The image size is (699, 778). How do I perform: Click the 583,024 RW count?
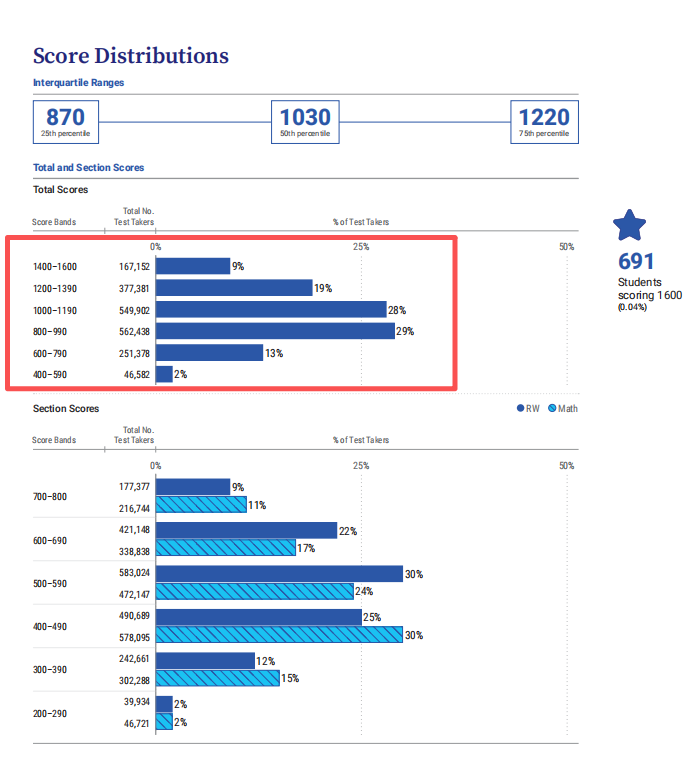point(134,573)
